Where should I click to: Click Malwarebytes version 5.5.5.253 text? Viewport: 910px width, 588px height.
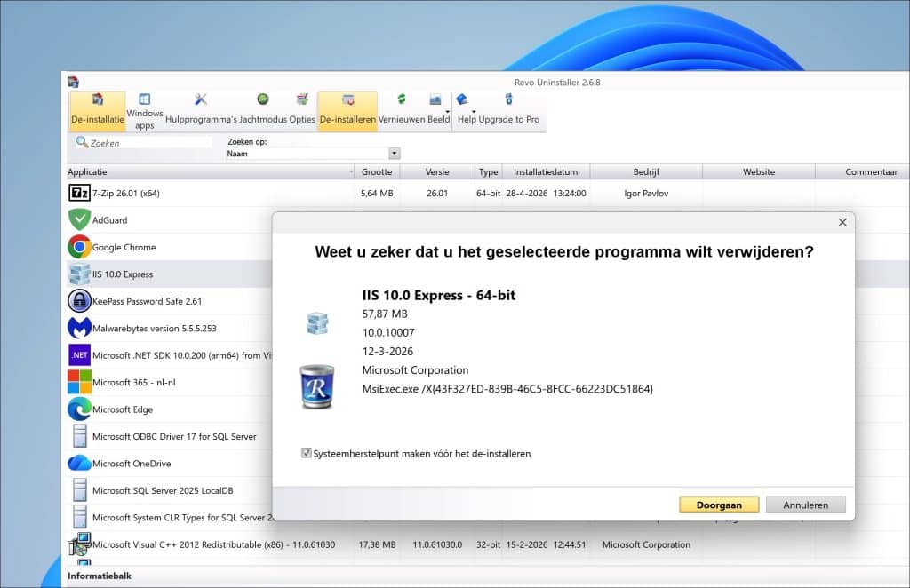tap(155, 329)
